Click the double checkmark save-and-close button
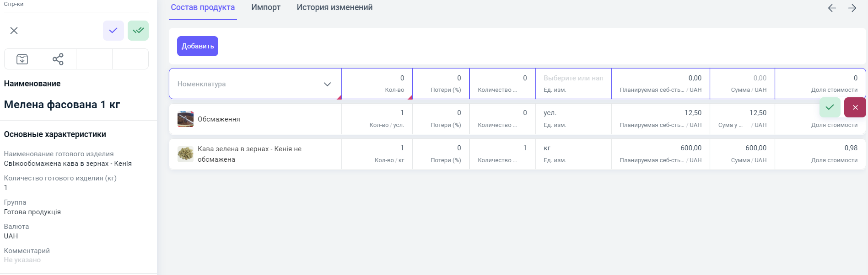The image size is (868, 275). 138,31
